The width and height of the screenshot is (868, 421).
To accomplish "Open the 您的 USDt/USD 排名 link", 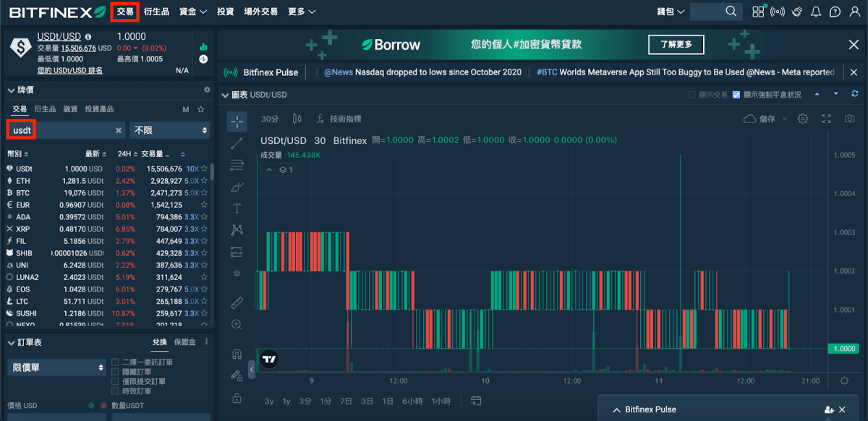I will coord(69,70).
